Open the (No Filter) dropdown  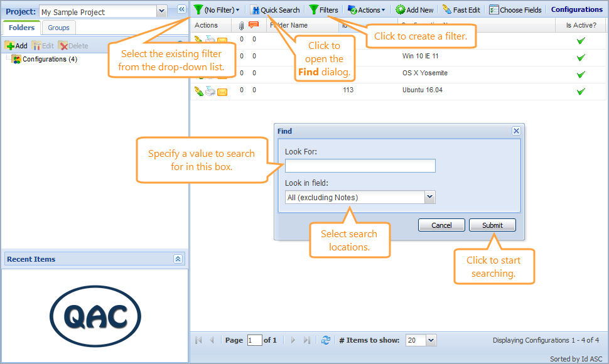point(218,9)
